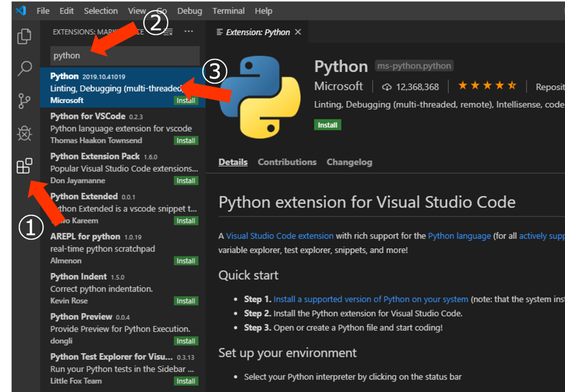Select Python Preview list entry
Screen dimensions: 565x392
click(123, 329)
